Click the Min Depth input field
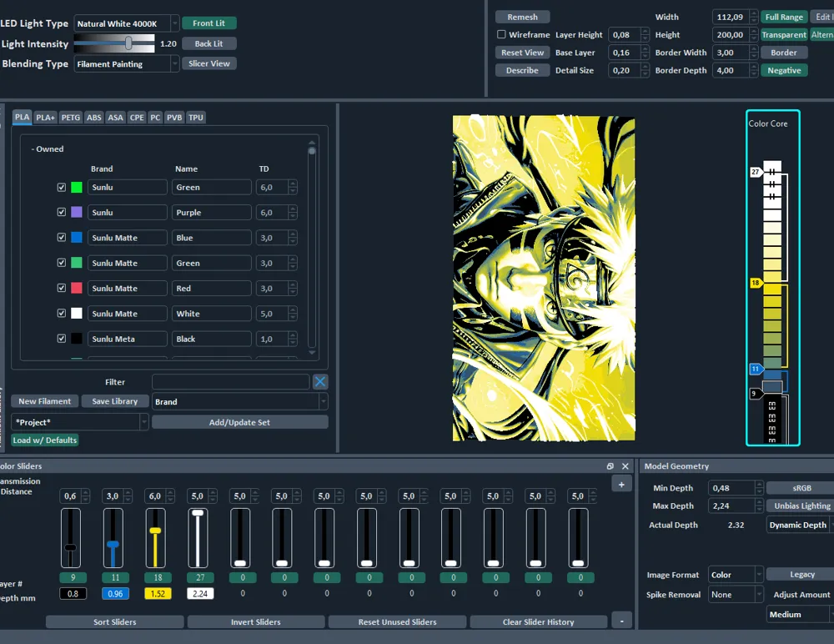Viewport: 834px width, 644px height. pos(732,488)
